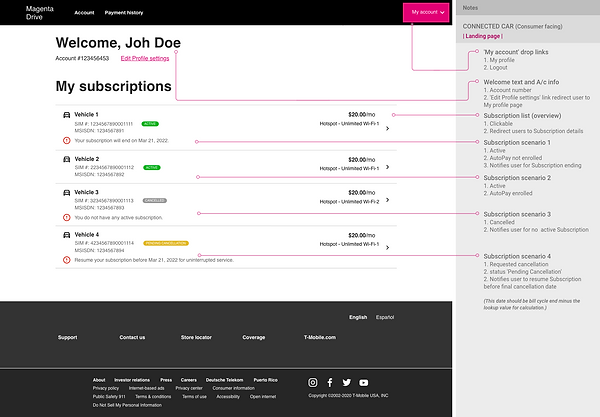Select the Vehicle 4 title
Viewport: 600px width, 417px height.
pos(87,235)
